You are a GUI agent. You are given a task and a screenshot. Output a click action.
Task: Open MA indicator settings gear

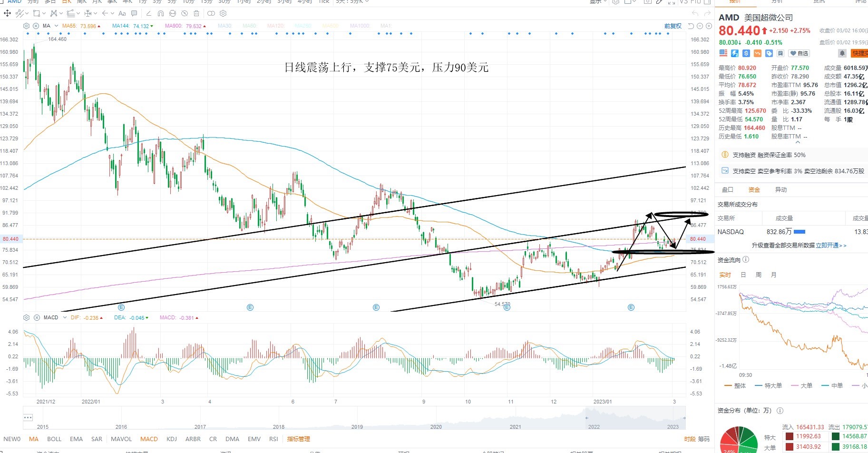[x=26, y=26]
